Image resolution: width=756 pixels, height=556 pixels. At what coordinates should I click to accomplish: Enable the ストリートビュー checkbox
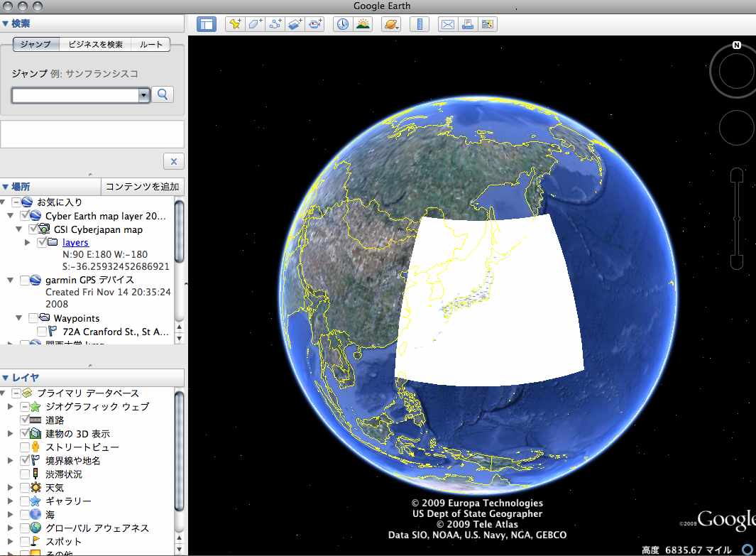point(25,447)
